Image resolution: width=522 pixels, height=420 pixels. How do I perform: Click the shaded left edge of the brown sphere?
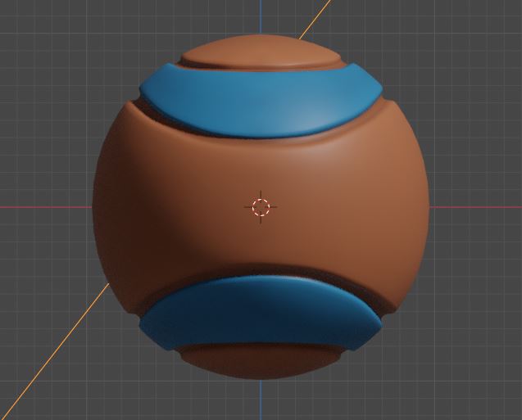102,205
